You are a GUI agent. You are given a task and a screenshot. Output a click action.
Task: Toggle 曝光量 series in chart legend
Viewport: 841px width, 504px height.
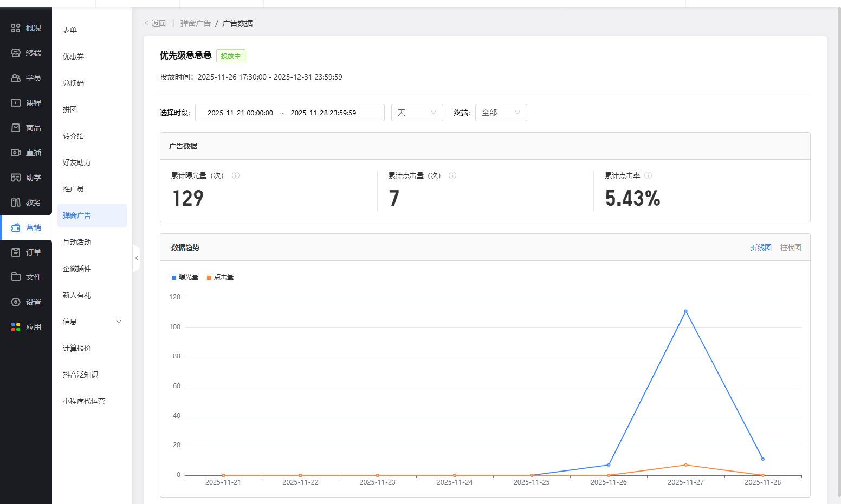click(x=185, y=277)
